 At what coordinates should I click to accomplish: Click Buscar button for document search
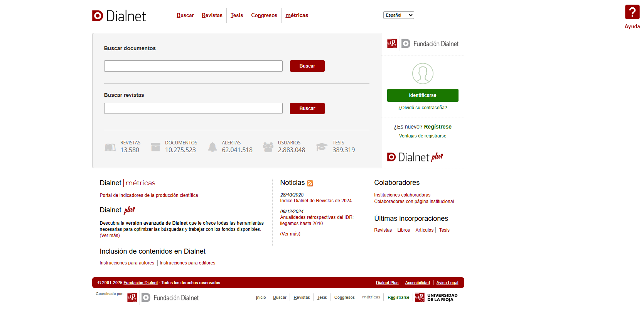click(x=307, y=66)
